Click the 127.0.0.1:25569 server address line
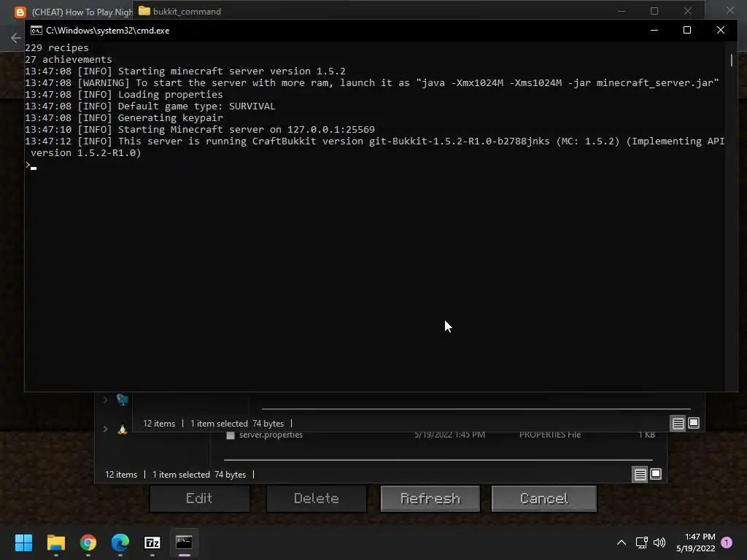 pyautogui.click(x=200, y=130)
